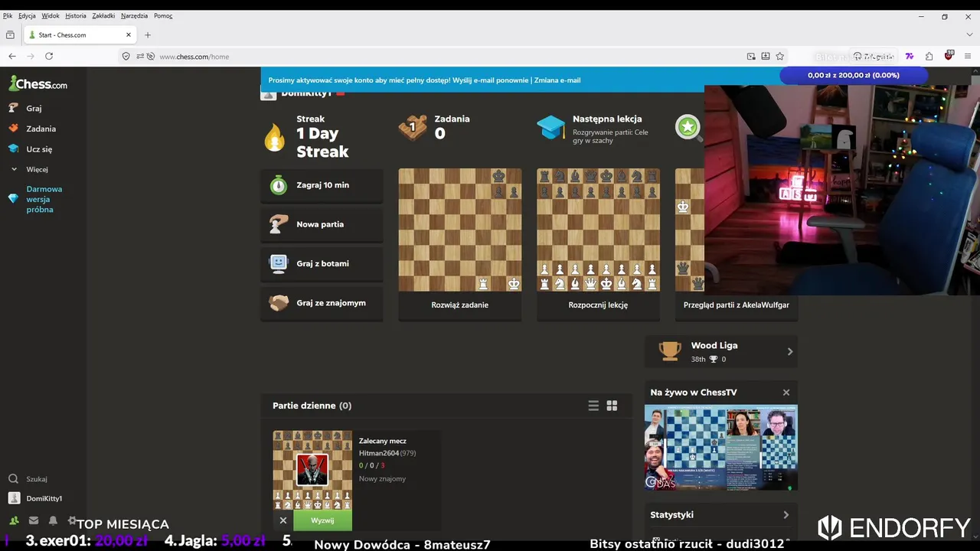
Task: Open the red uBlock Origin shield icon
Action: 949,56
